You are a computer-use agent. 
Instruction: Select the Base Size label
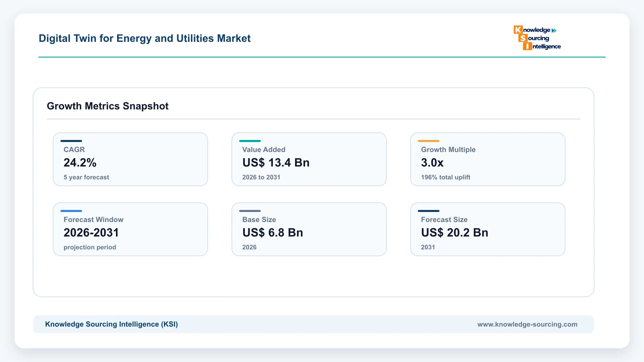coord(259,220)
